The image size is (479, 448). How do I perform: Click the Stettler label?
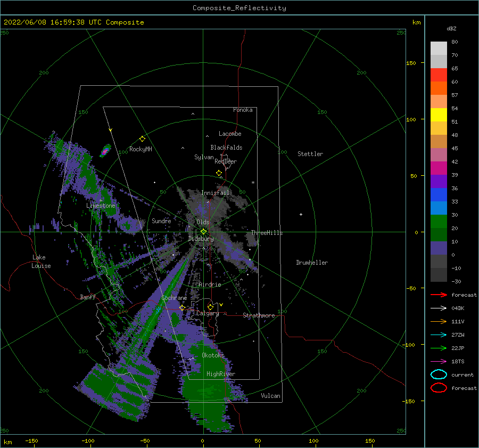pyautogui.click(x=310, y=154)
